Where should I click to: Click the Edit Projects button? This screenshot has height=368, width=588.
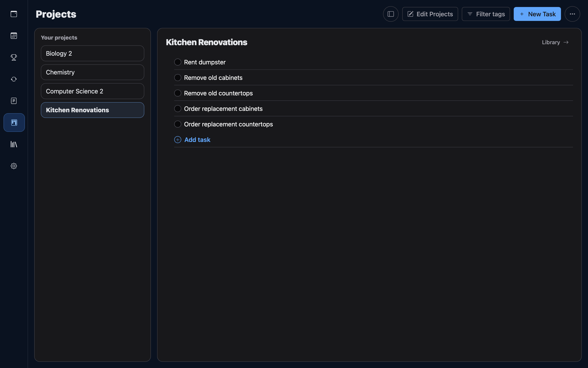pos(430,14)
